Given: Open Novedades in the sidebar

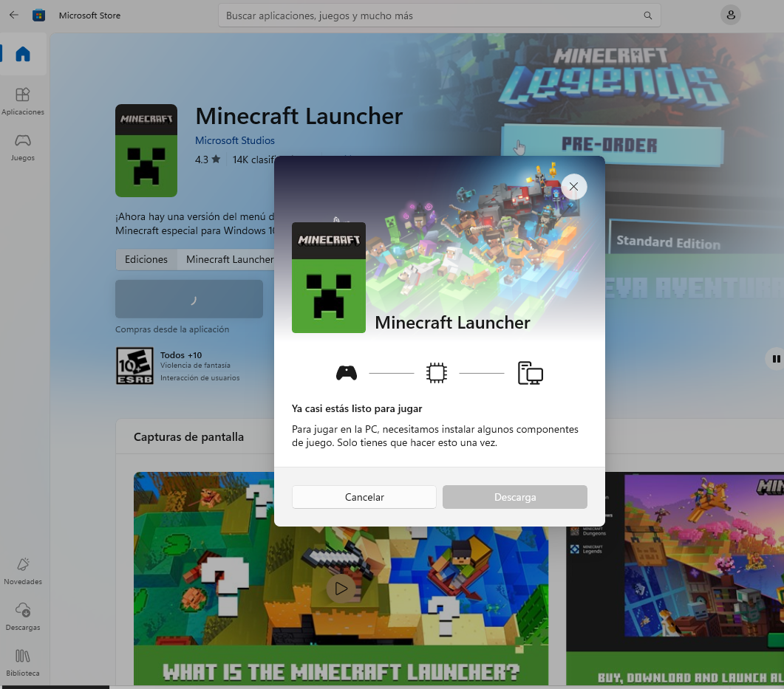Looking at the screenshot, I should 23,571.
